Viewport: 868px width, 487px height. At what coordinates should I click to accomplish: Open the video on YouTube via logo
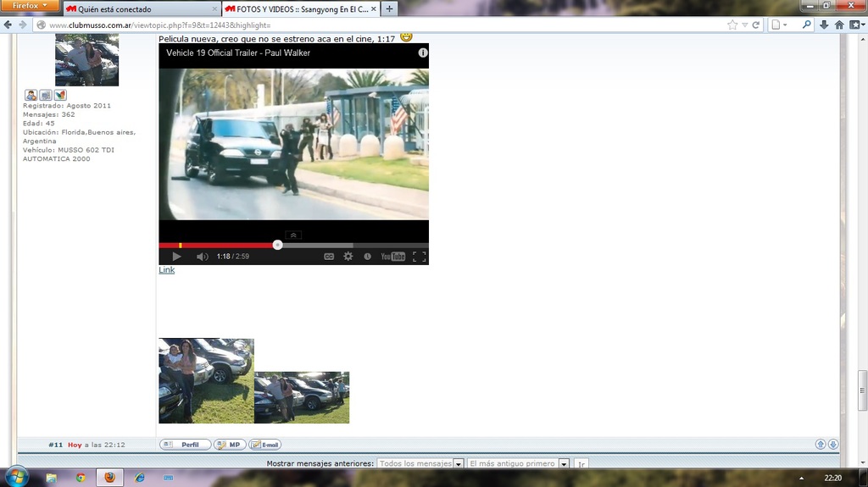[x=393, y=257]
